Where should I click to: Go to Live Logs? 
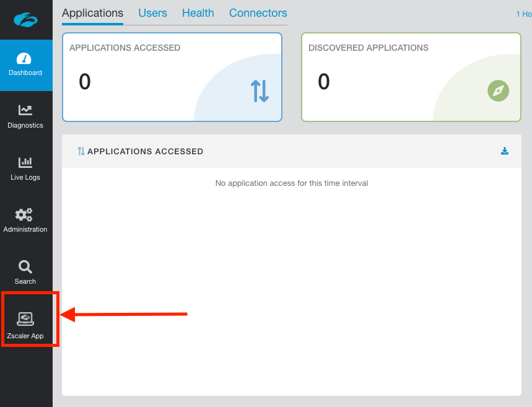pyautogui.click(x=25, y=168)
